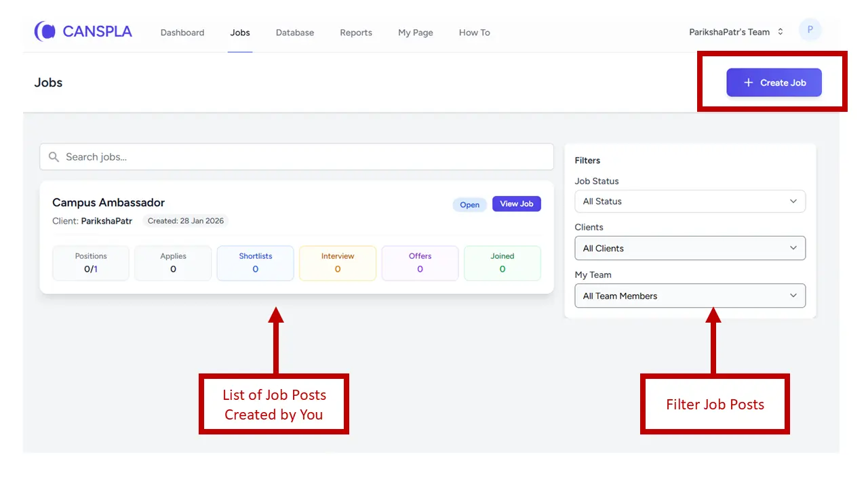Image resolution: width=868 pixels, height=488 pixels.
Task: Click the Canspla logo icon
Action: pos(45,31)
